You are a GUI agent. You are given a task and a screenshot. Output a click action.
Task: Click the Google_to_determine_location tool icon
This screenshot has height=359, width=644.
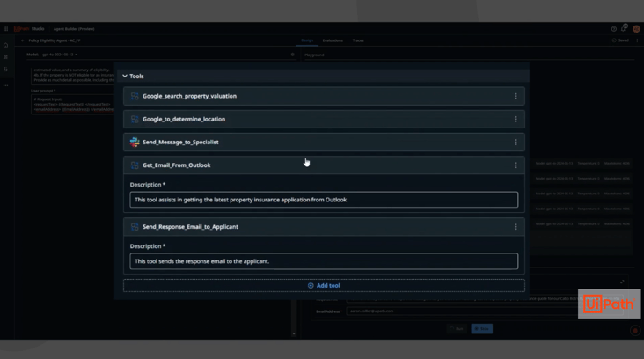(x=135, y=119)
